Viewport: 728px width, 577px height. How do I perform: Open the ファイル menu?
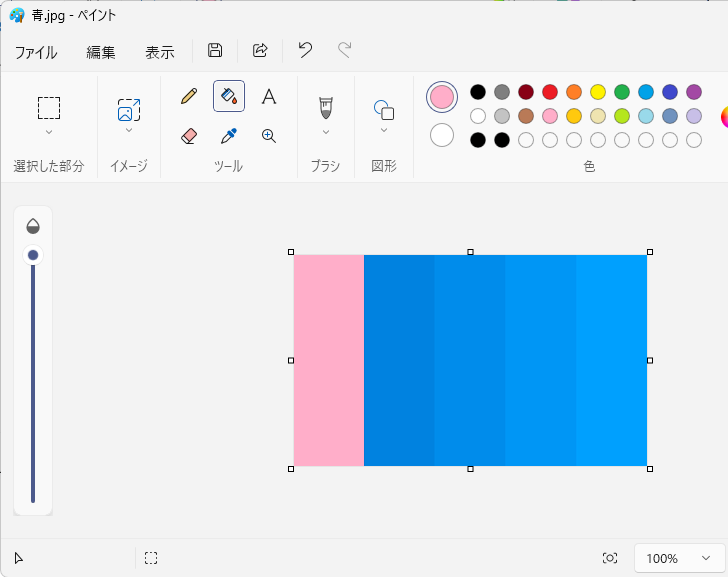pos(36,52)
